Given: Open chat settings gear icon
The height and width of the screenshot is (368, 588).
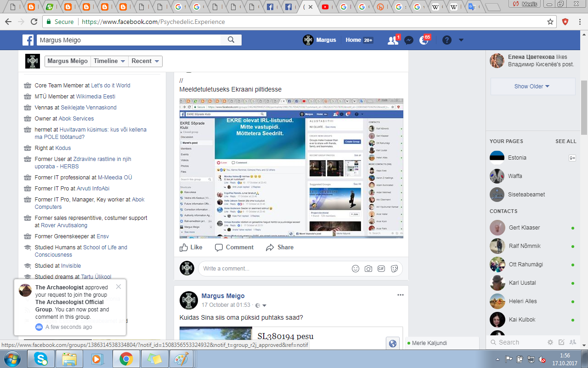Looking at the screenshot, I should tap(550, 342).
